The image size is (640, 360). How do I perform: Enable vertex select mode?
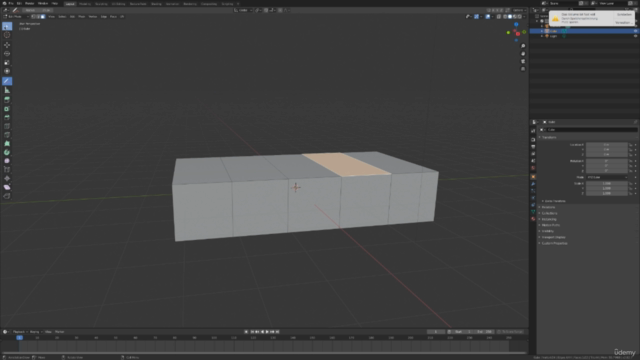click(x=34, y=17)
